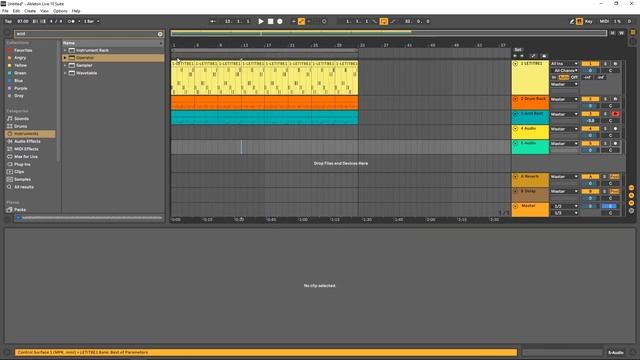Open the Clips category
Image resolution: width=640 pixels, height=360 pixels.
[19, 171]
